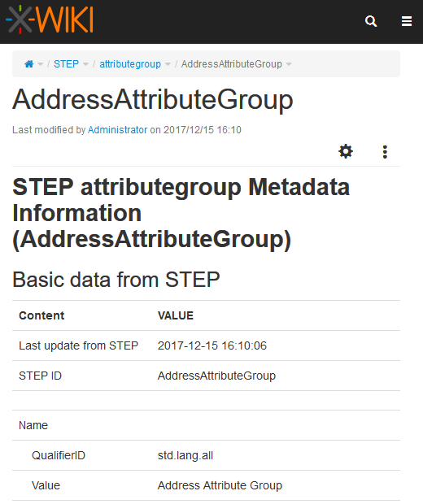Open the hamburger drawer menu
423x504 pixels.
click(407, 21)
